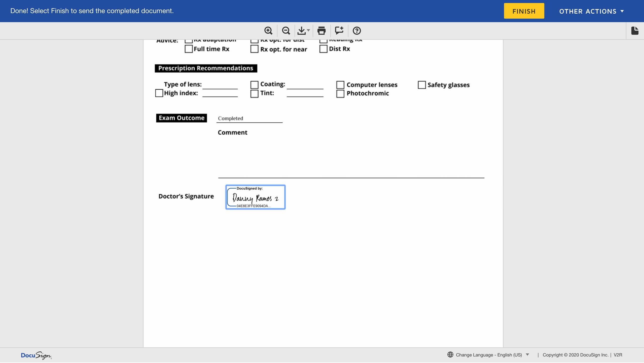Click the DocuSign logo in footer
The width and height of the screenshot is (644, 363).
36,355
